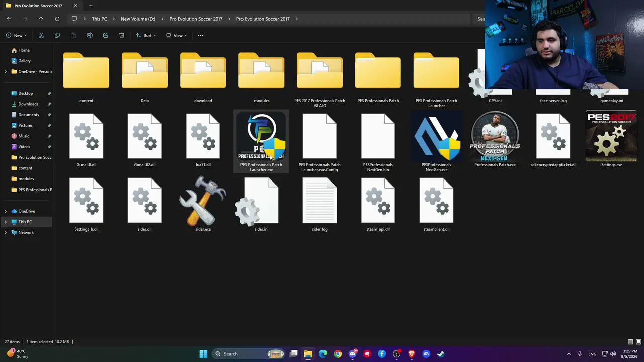Click New Volume (D:) in address breadcrumb
The height and width of the screenshot is (362, 644).
pos(138,19)
